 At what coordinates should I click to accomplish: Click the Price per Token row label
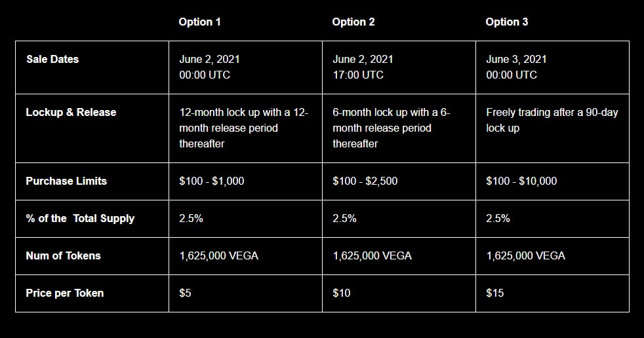tap(65, 293)
